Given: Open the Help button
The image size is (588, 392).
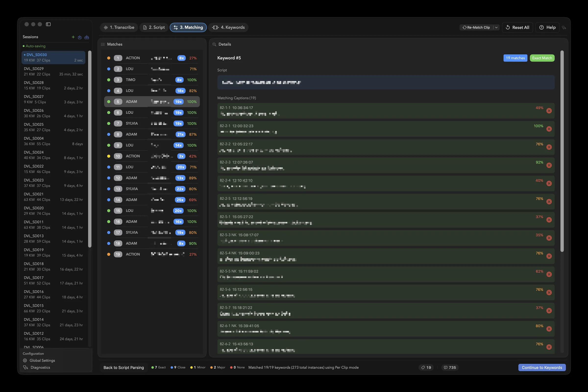Looking at the screenshot, I should coord(547,27).
